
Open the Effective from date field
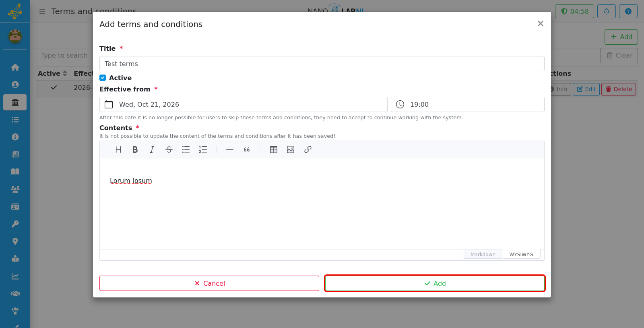(x=244, y=104)
